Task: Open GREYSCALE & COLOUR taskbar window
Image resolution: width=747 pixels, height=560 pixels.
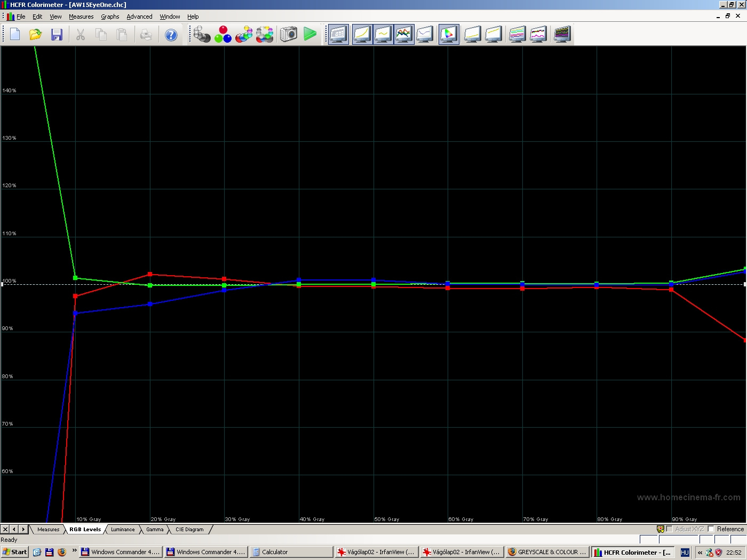Action: point(547,552)
